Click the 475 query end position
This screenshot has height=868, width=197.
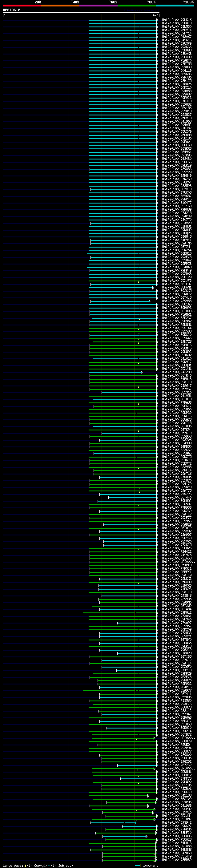[x=155, y=15]
